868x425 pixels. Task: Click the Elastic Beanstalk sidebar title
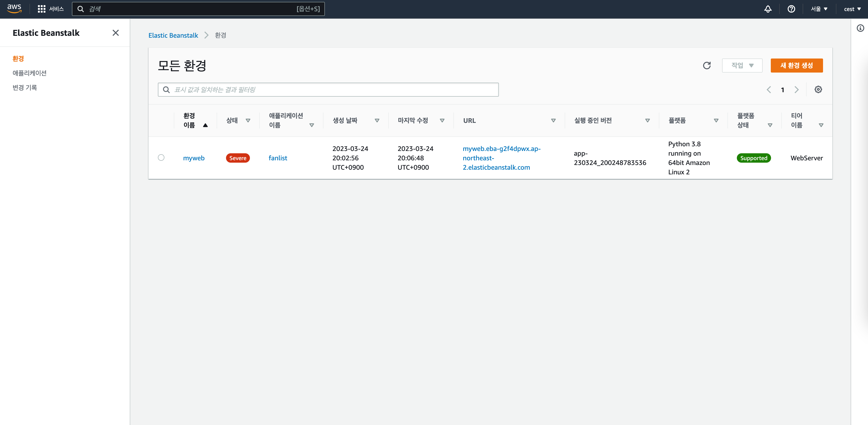[x=46, y=33]
